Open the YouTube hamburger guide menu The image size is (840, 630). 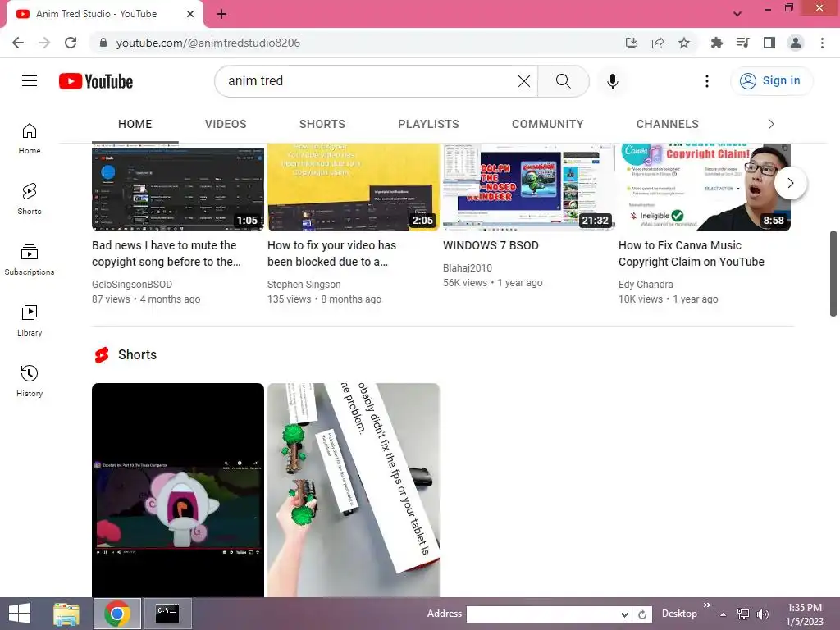point(30,81)
